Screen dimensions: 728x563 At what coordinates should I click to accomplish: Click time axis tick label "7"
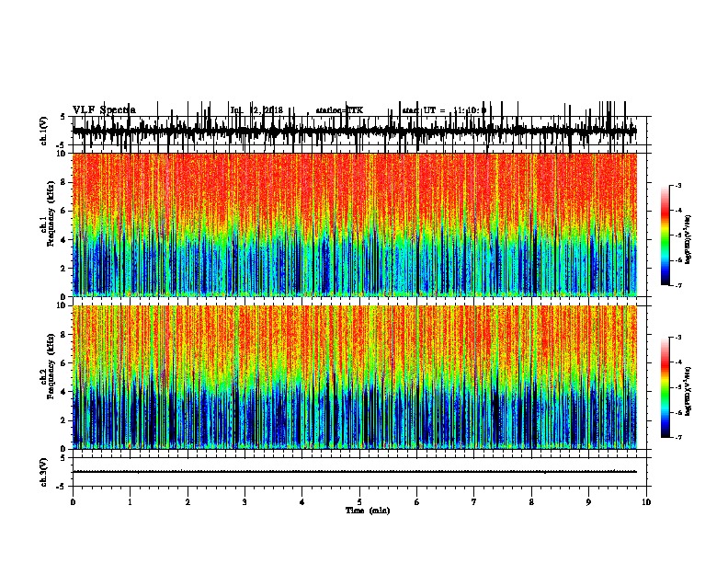pyautogui.click(x=474, y=502)
